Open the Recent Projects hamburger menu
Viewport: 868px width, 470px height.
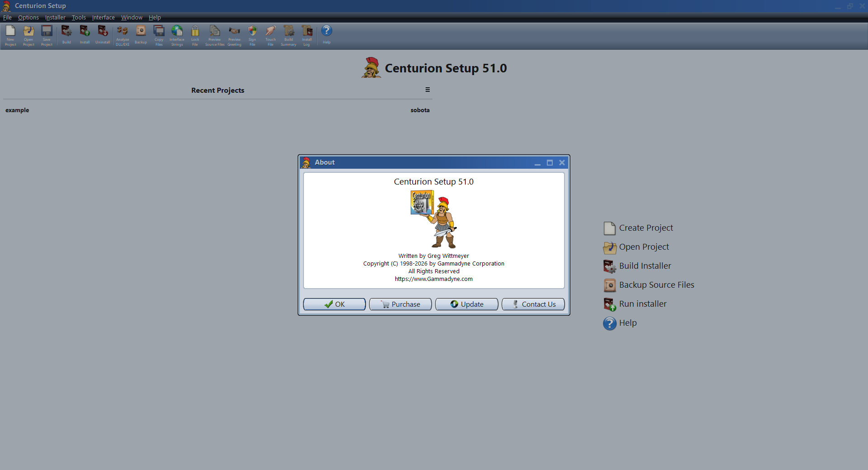pos(427,90)
